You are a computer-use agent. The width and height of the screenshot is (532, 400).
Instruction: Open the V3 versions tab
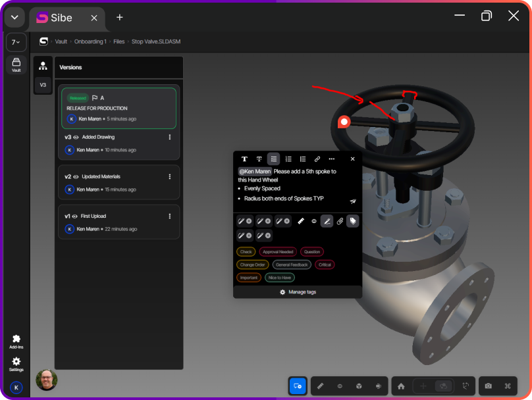click(x=43, y=85)
